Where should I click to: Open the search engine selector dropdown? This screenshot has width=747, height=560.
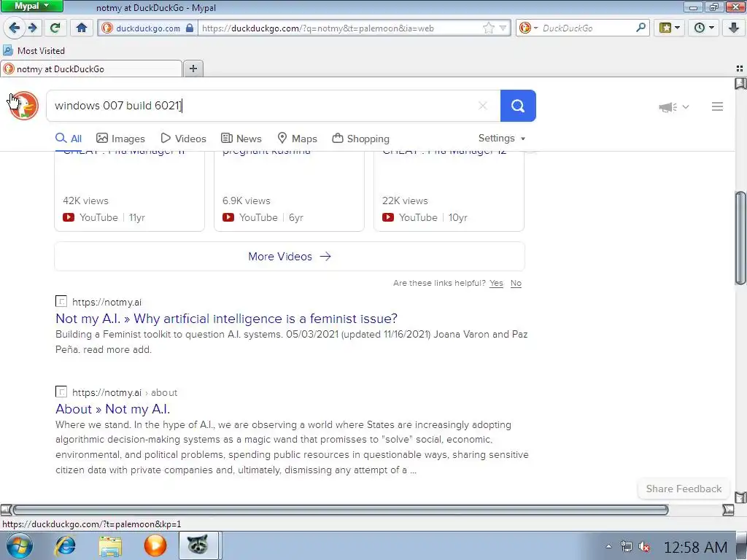(x=528, y=28)
